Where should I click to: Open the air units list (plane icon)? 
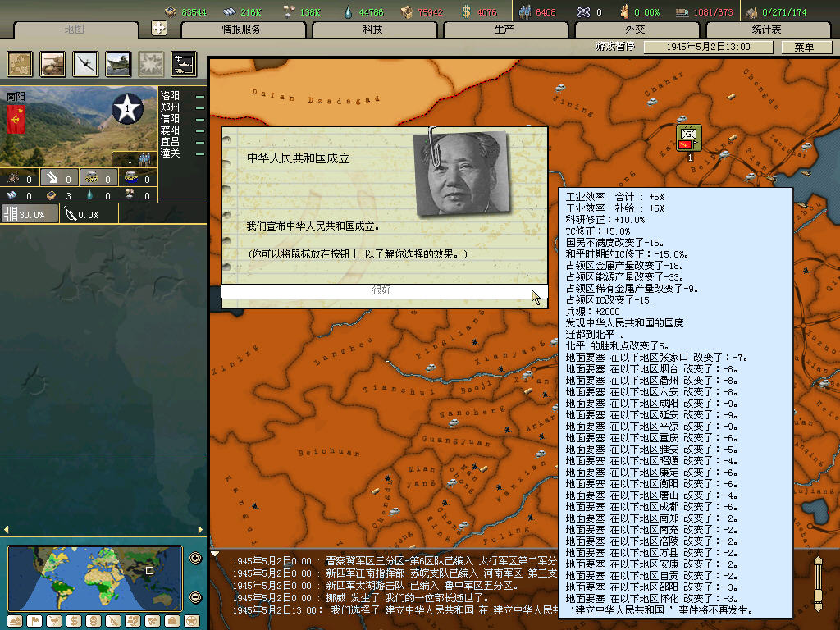tap(85, 63)
